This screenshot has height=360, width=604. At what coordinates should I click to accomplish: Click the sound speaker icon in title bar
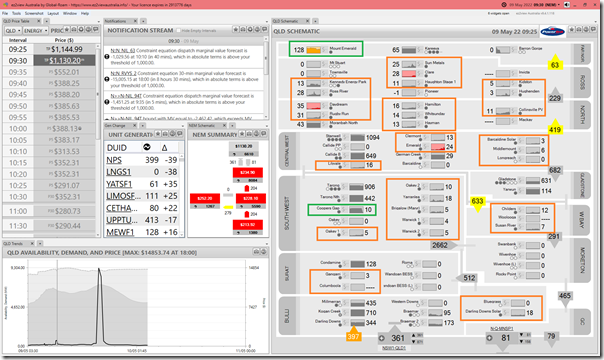[567, 5]
